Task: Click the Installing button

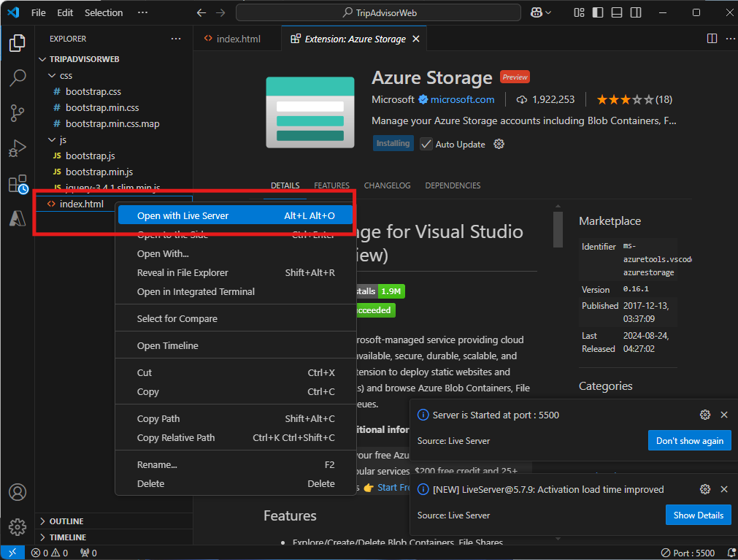Action: [x=393, y=144]
